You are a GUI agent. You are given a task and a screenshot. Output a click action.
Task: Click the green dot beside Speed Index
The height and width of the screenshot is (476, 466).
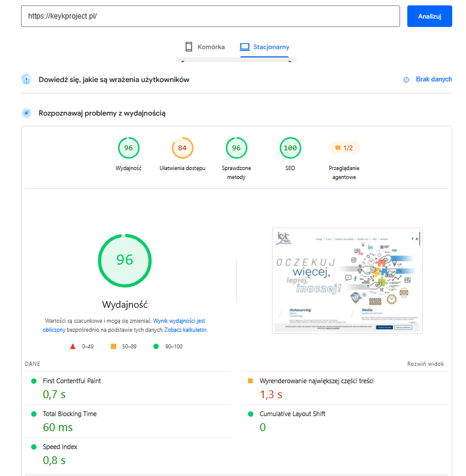click(34, 447)
